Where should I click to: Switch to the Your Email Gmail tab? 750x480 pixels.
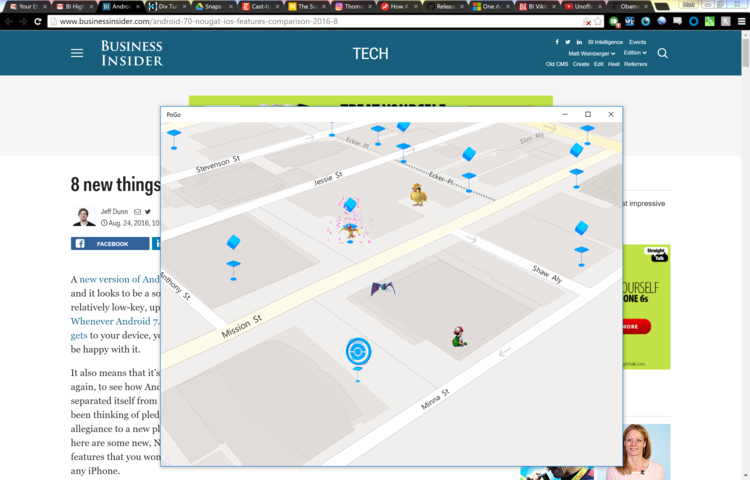pos(28,7)
